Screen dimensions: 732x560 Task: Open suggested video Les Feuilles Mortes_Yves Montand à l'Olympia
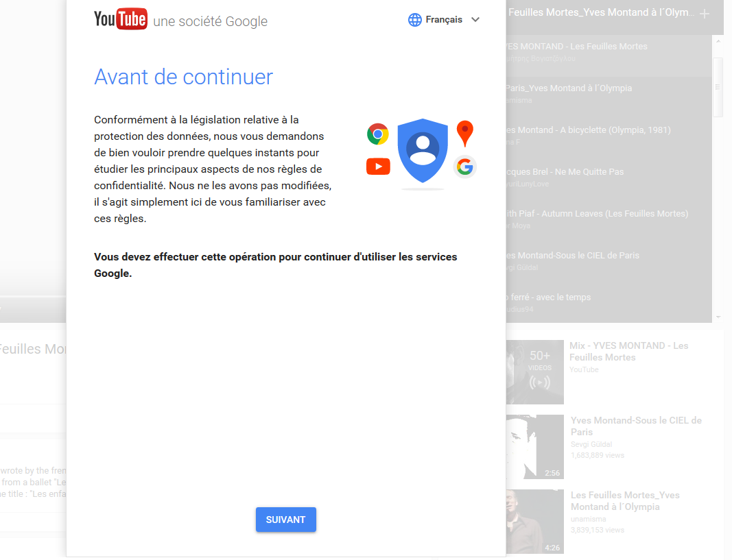tap(624, 501)
